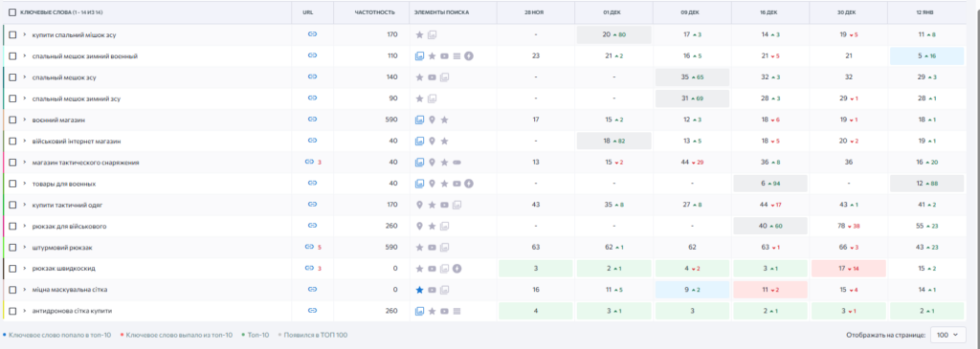Click the blue-highlighted position 5 cell for 12 янв

point(926,56)
